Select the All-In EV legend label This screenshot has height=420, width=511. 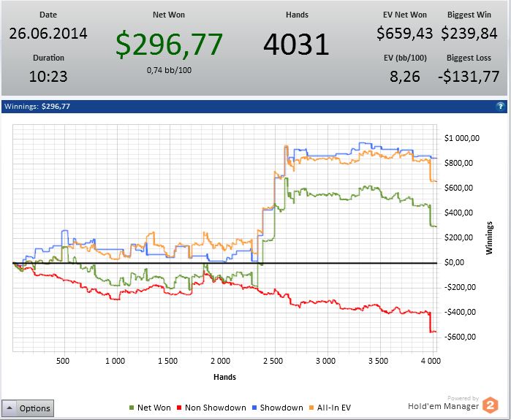(334, 408)
